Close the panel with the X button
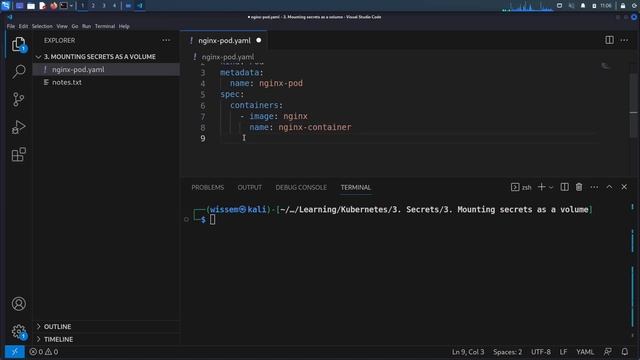This screenshot has width=640, height=360. (x=624, y=187)
